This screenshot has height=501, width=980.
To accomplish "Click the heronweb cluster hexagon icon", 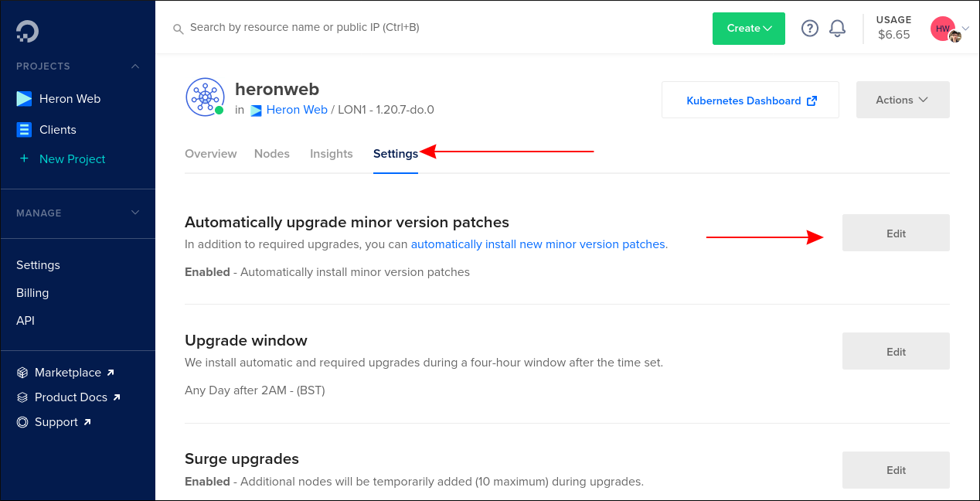I will click(205, 97).
